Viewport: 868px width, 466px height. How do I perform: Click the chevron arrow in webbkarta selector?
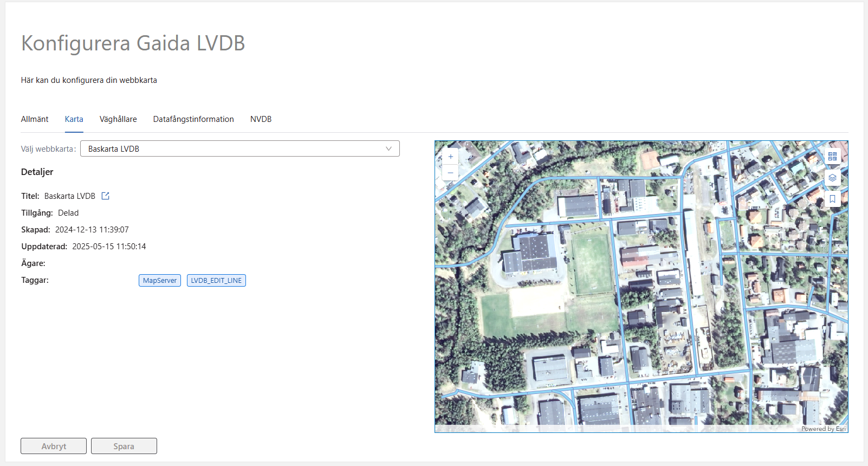click(388, 149)
